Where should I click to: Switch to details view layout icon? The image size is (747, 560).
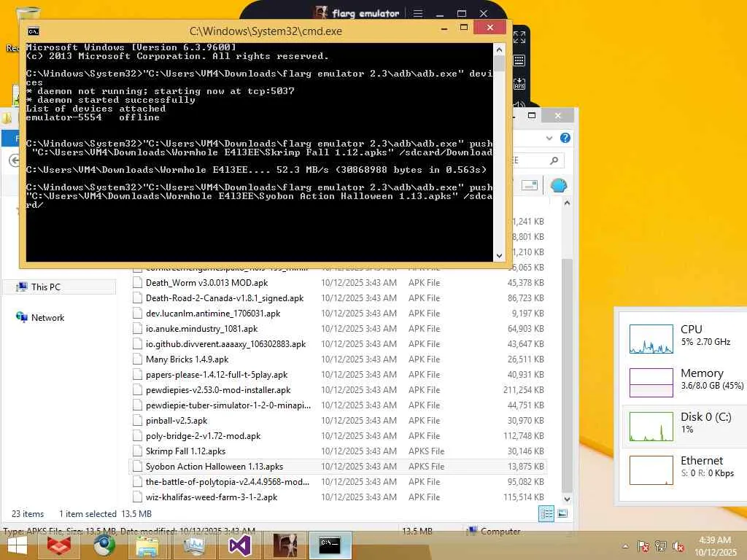coord(546,514)
